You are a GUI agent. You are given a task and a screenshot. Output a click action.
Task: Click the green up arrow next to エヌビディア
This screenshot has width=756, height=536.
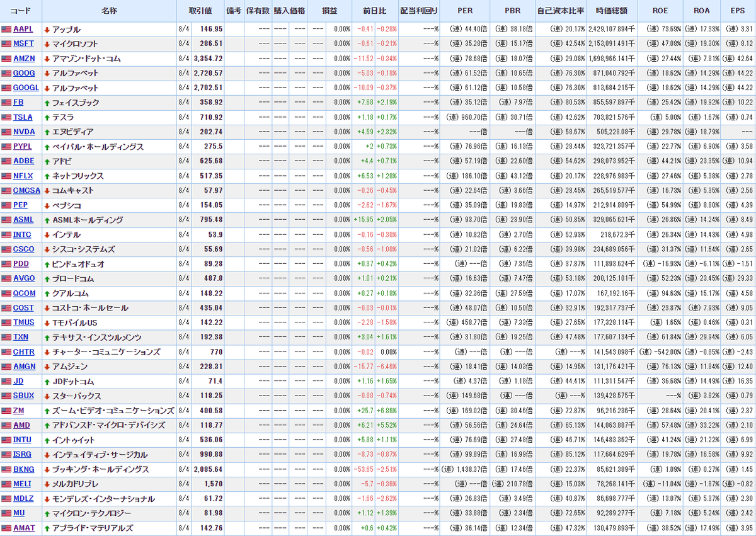coord(47,132)
